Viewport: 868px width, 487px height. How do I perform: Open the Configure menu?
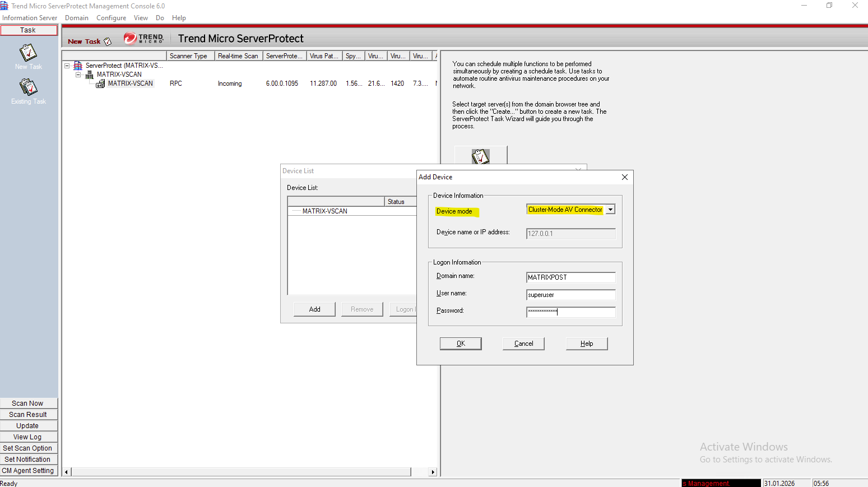pyautogui.click(x=111, y=18)
